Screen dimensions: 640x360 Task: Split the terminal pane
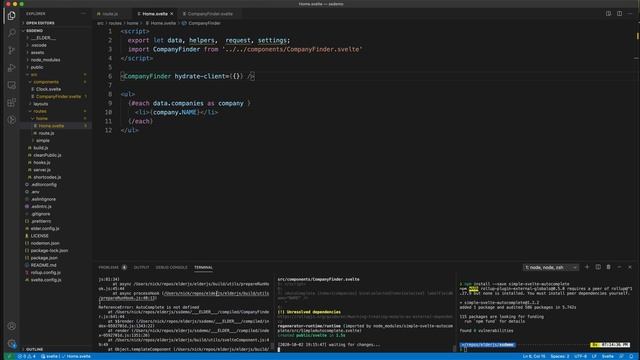[598, 267]
